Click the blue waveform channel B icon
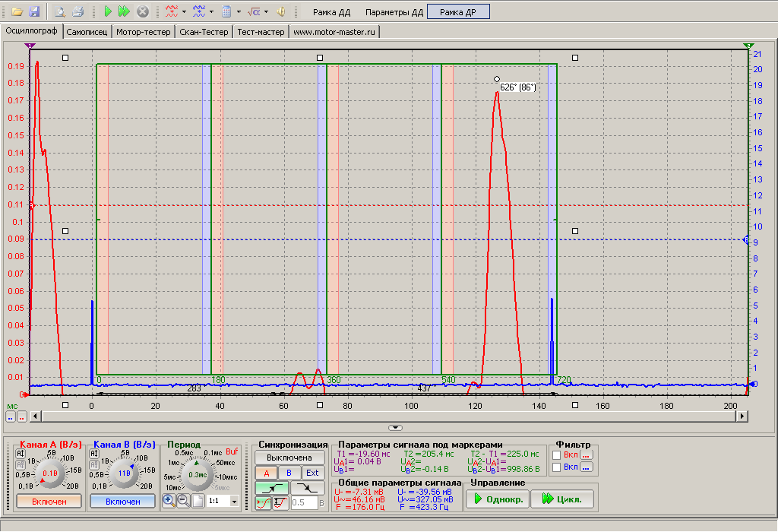Viewport: 778px width, 532px height. [x=199, y=11]
